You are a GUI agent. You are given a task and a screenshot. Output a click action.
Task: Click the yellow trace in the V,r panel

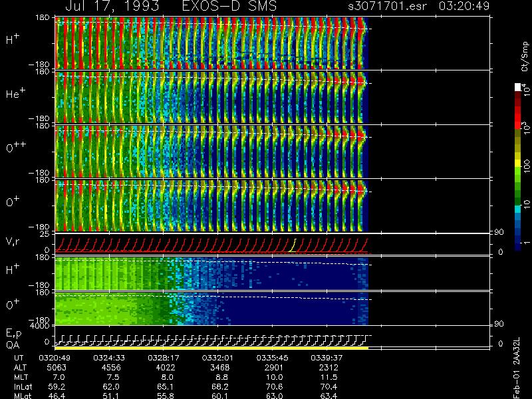(292, 245)
